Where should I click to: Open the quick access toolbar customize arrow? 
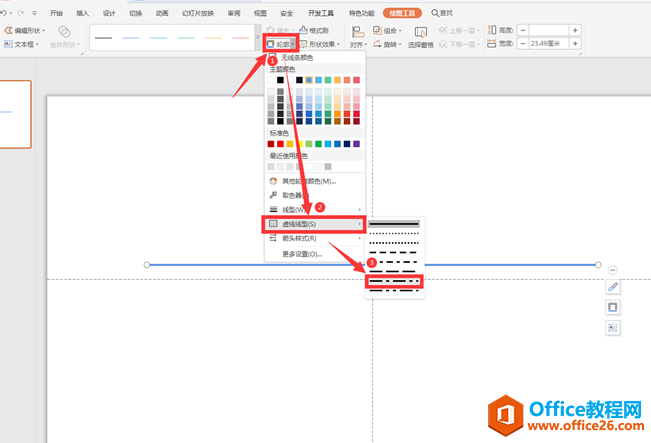(34, 13)
